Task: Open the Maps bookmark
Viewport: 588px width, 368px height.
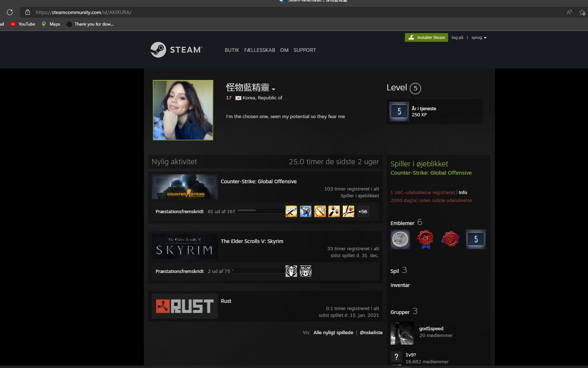Action: click(x=51, y=24)
